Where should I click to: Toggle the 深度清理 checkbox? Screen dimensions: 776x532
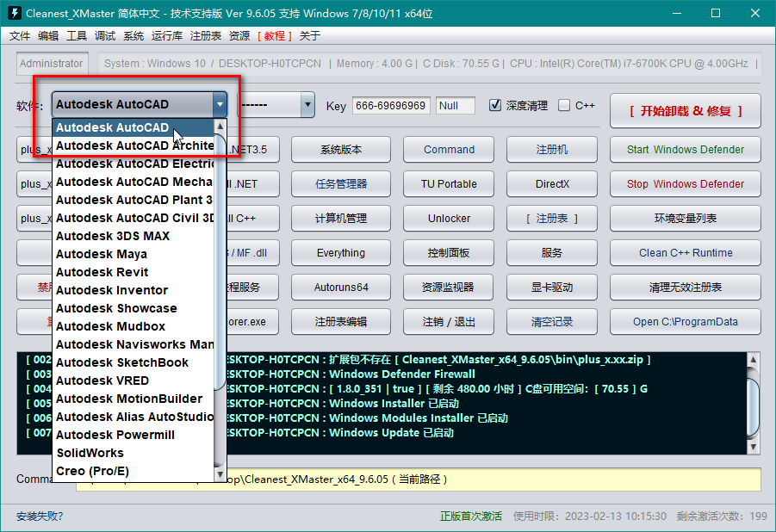[x=495, y=105]
